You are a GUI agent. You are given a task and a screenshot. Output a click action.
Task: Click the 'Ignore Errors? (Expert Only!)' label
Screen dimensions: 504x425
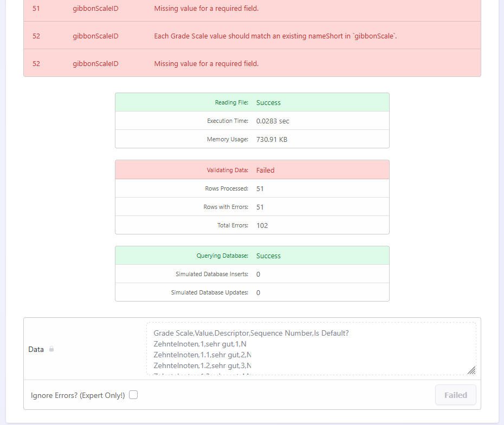tap(78, 395)
